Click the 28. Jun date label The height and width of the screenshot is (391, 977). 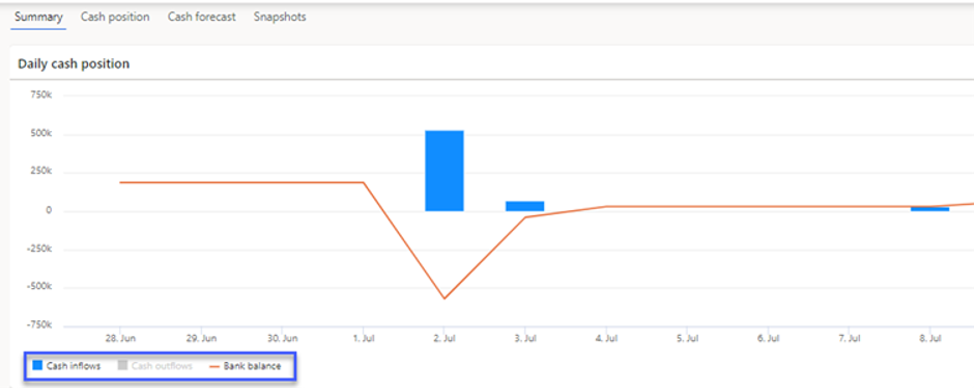120,339
